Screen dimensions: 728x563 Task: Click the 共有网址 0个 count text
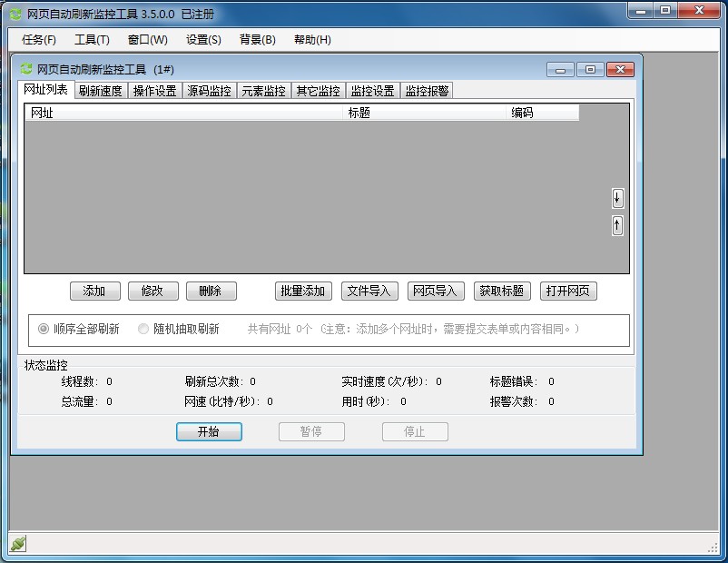pos(280,329)
